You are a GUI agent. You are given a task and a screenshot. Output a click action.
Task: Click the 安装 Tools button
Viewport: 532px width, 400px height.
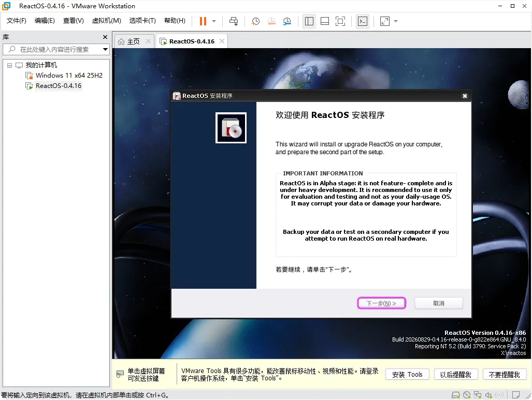[x=407, y=375]
